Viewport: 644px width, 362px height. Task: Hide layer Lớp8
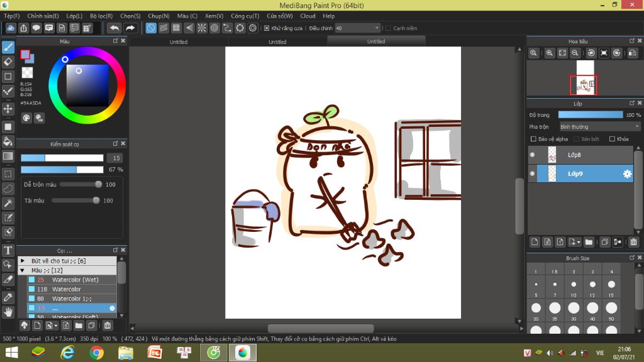[x=532, y=155]
